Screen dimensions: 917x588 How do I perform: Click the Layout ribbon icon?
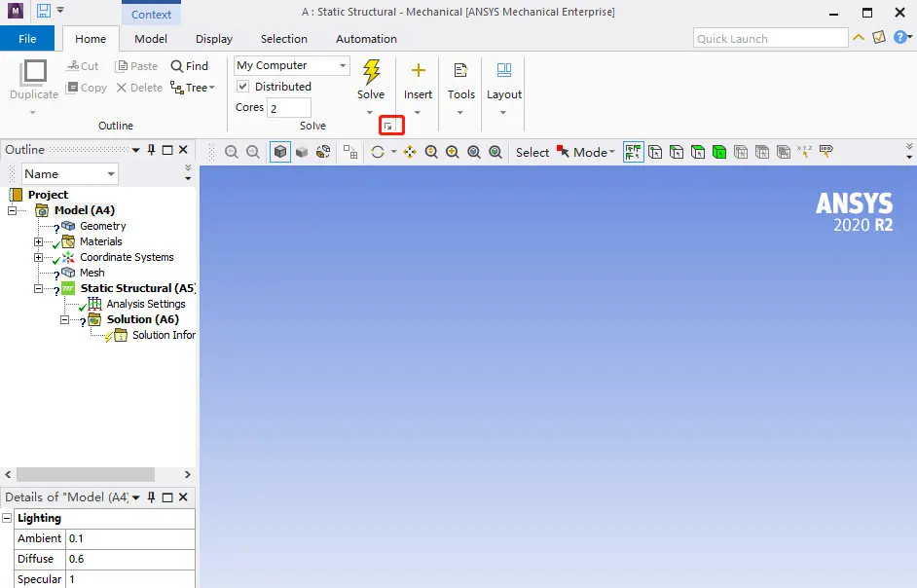click(503, 70)
